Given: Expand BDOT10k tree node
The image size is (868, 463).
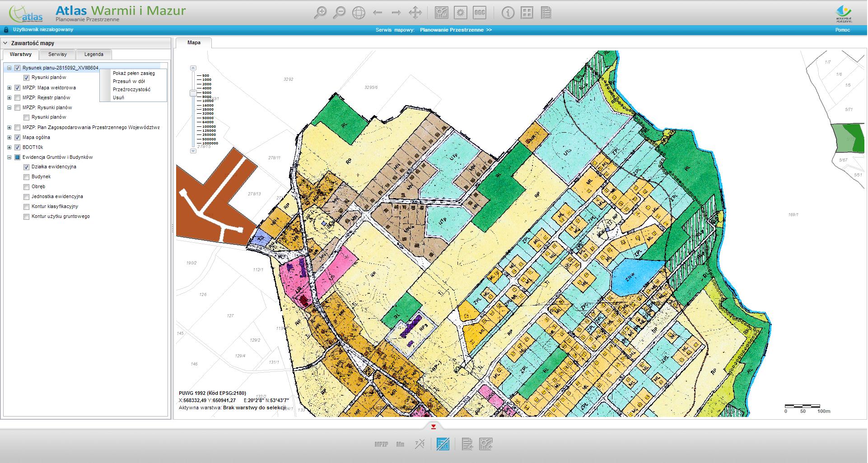Looking at the screenshot, I should 9,147.
